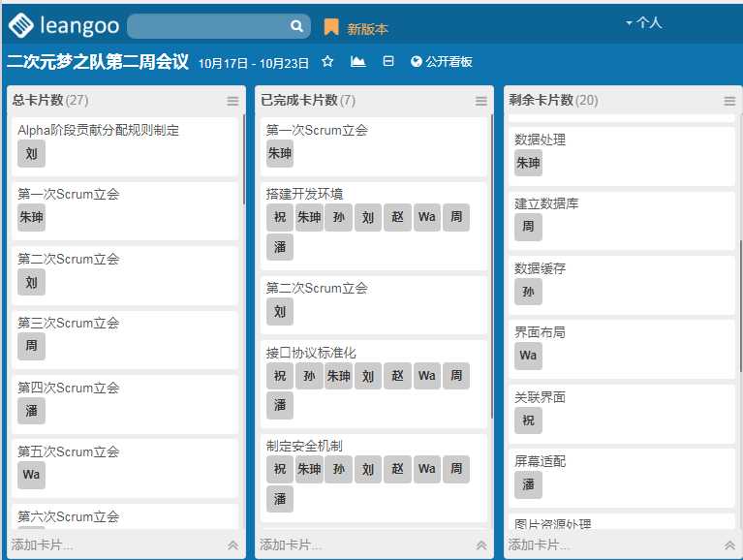The image size is (743, 560).
Task: Open 第一次Scrum立会 card in 已完成卡片数
Action: coord(374,147)
